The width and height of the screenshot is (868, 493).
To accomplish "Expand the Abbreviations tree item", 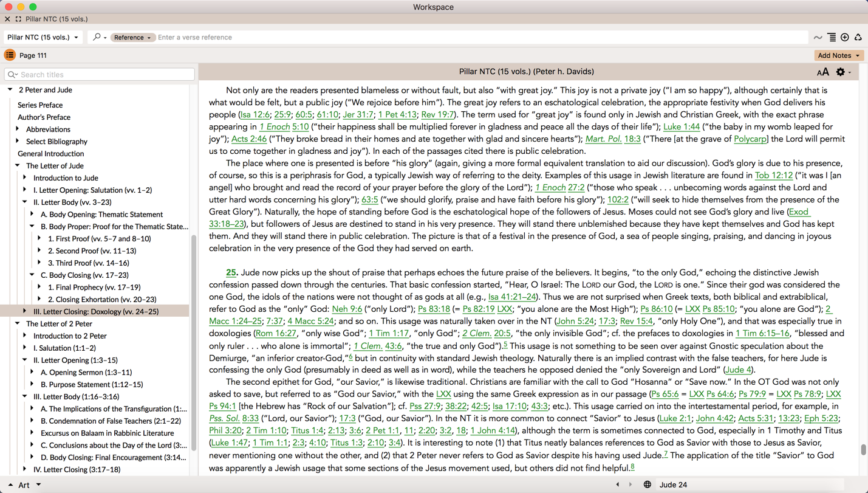I will 18,129.
